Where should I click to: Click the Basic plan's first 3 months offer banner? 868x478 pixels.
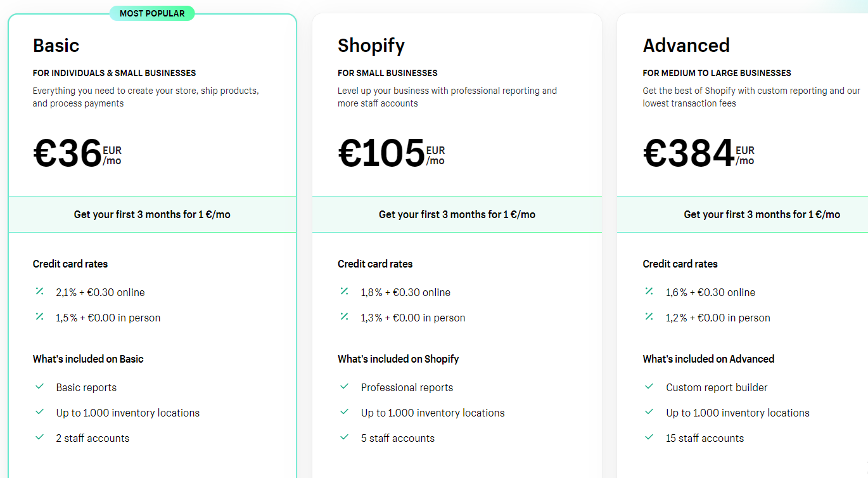click(x=152, y=214)
